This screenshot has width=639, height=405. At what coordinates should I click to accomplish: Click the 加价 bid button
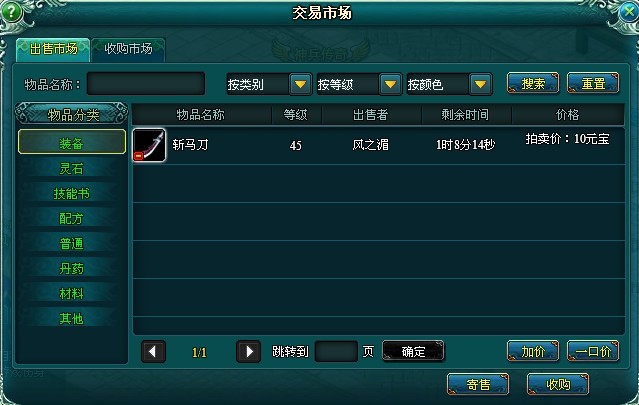tap(533, 351)
